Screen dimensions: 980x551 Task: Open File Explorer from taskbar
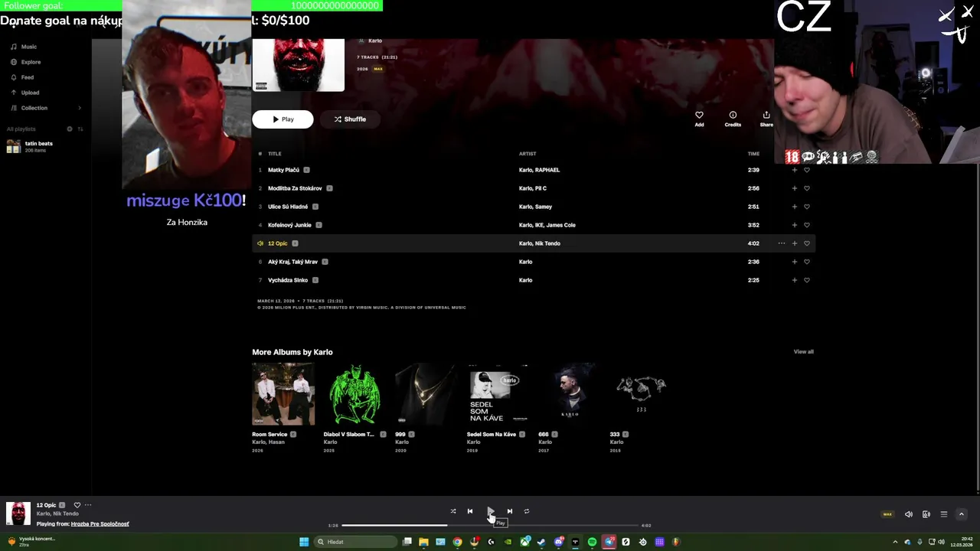coord(423,542)
